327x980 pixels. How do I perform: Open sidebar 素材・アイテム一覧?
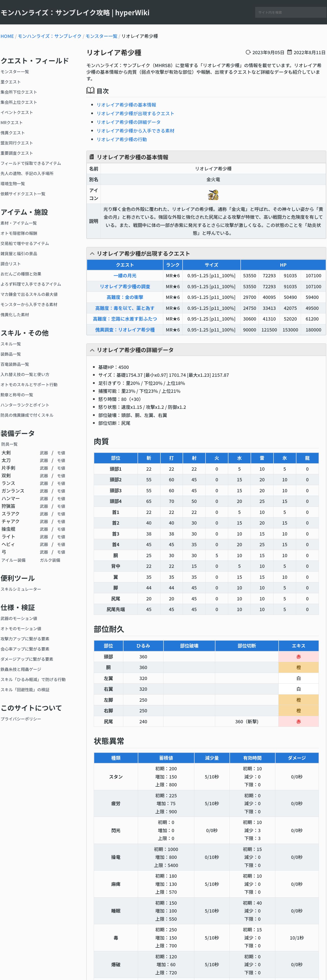tap(19, 223)
